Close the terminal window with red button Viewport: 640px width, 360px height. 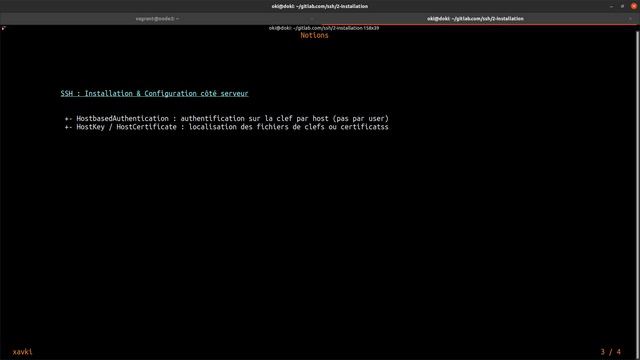pos(634,6)
